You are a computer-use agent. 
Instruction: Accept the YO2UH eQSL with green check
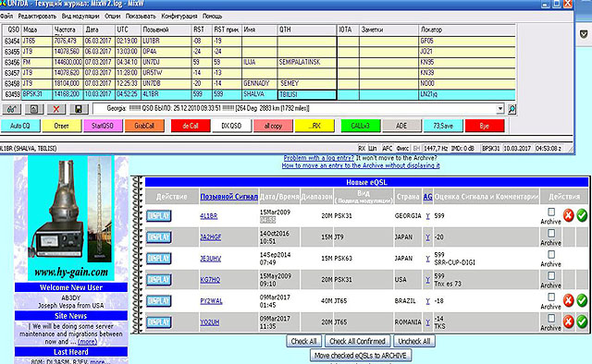click(x=582, y=322)
